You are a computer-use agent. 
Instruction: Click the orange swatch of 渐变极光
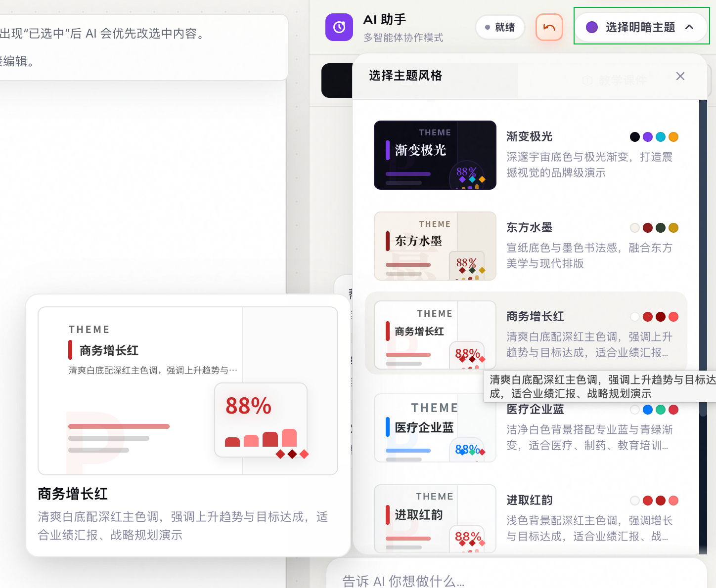(673, 137)
